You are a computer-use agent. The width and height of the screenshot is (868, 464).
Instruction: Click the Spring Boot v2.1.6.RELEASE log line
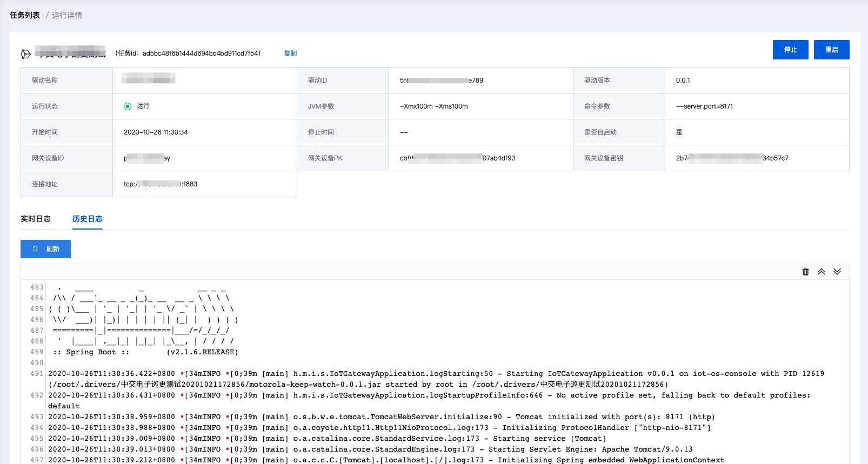click(x=145, y=352)
